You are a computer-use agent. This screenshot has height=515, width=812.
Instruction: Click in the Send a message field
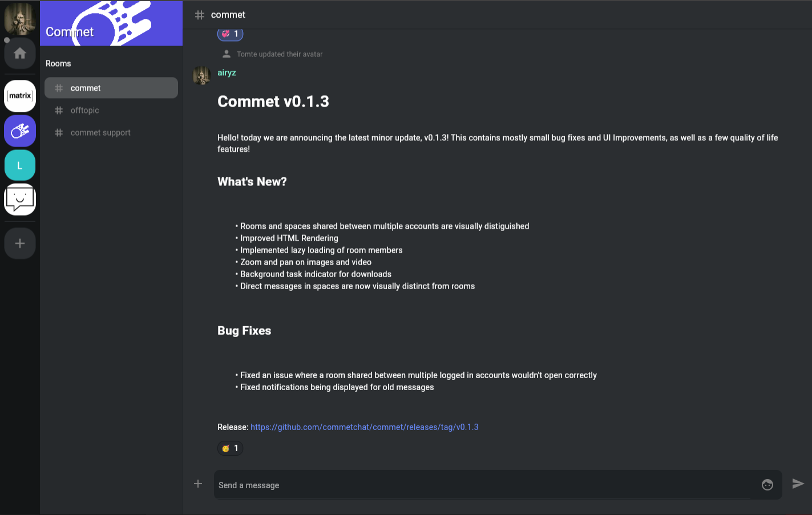click(485, 485)
